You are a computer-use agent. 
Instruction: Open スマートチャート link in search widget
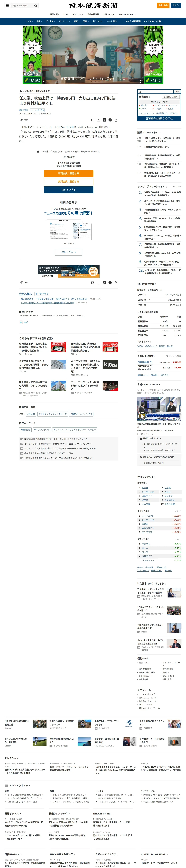(x=146, y=114)
